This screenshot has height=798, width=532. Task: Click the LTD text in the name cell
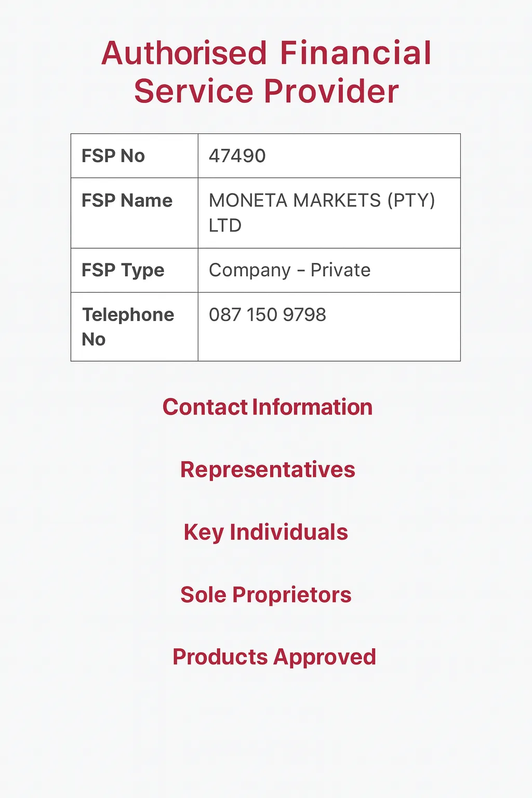(x=225, y=225)
